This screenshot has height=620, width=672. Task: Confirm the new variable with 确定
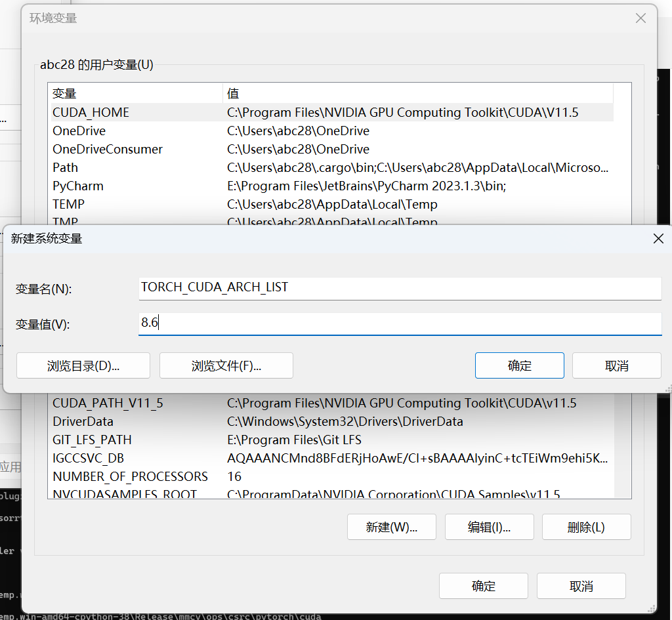click(519, 365)
